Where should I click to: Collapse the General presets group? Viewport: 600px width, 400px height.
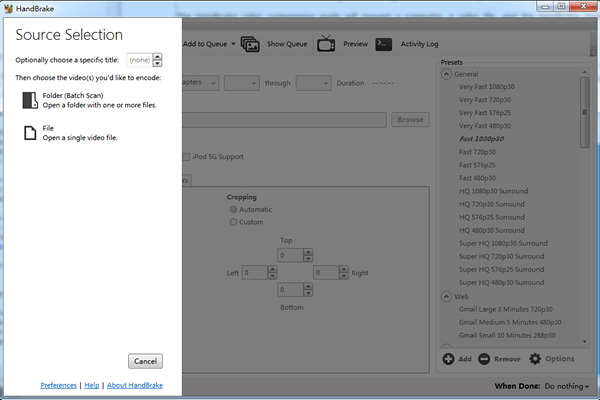446,74
